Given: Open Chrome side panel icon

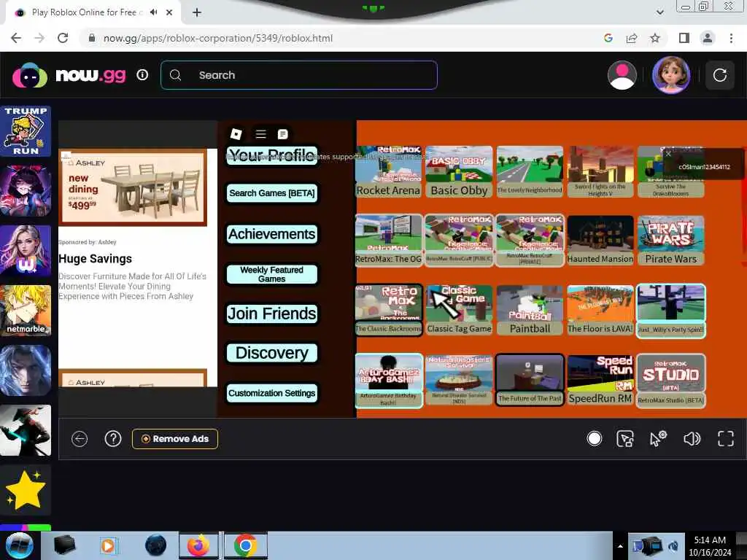Looking at the screenshot, I should pyautogui.click(x=684, y=38).
